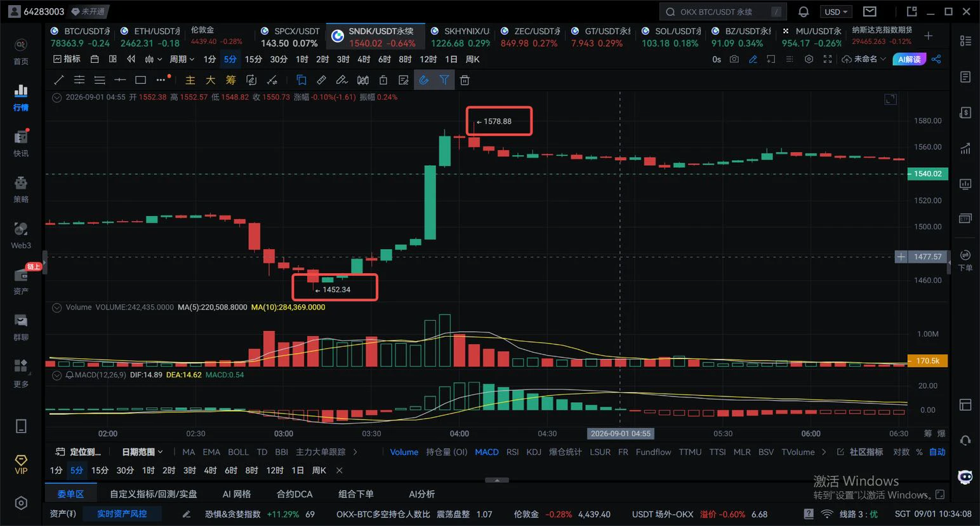Image resolution: width=980 pixels, height=526 pixels.
Task: Open the mail inbox icon
Action: coord(870,11)
